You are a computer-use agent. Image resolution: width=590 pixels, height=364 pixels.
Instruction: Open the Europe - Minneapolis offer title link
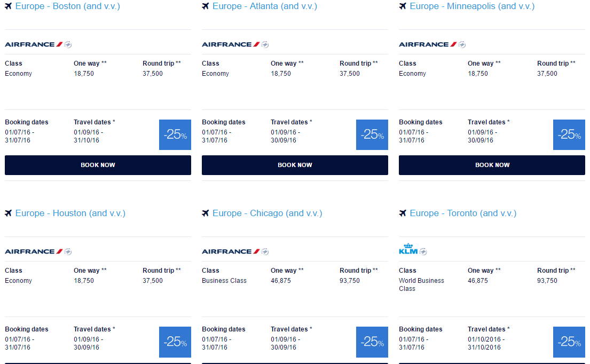[472, 6]
